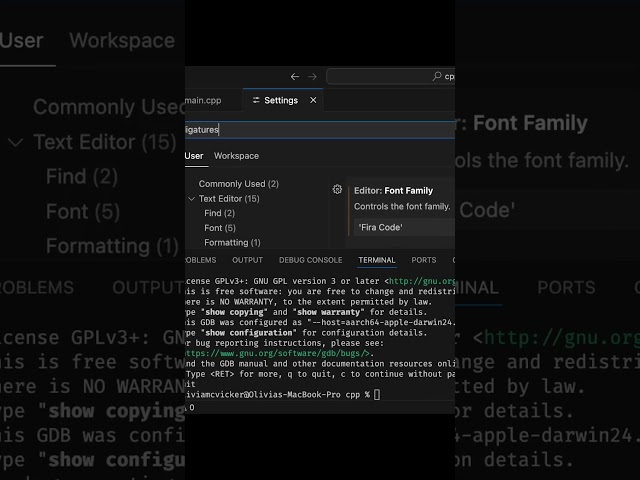Click the Editor: Font Family setting title

tap(393, 191)
